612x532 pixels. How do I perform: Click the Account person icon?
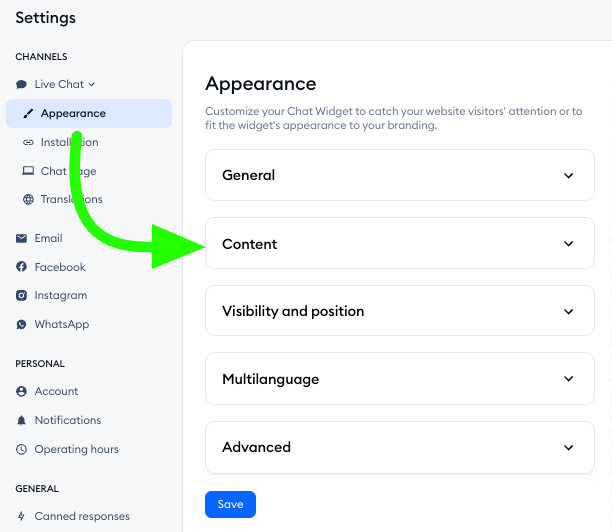click(x=21, y=392)
